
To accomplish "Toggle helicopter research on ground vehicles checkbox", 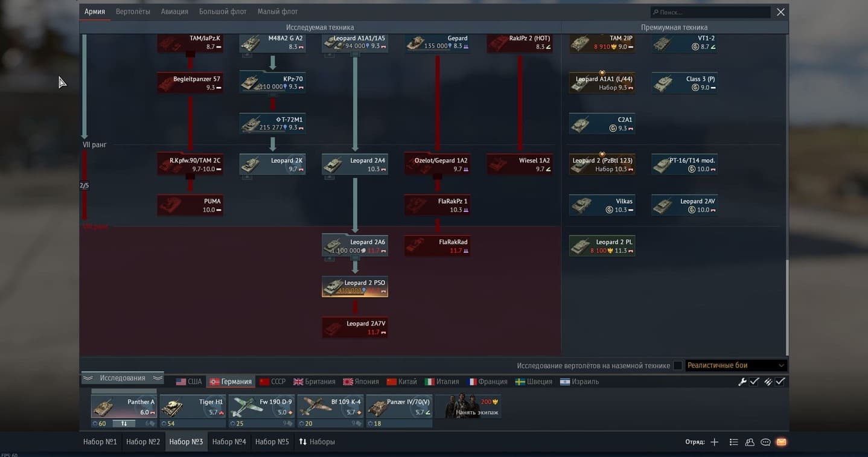I will [x=678, y=366].
